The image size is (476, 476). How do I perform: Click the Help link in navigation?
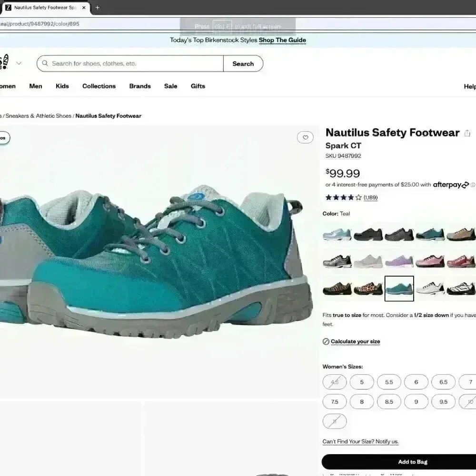(470, 87)
